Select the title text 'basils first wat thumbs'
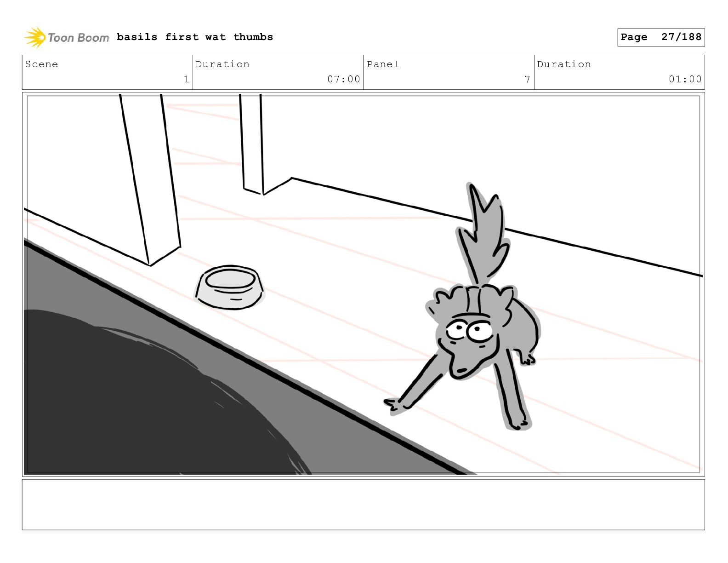This screenshot has height=563, width=728. coord(195,37)
